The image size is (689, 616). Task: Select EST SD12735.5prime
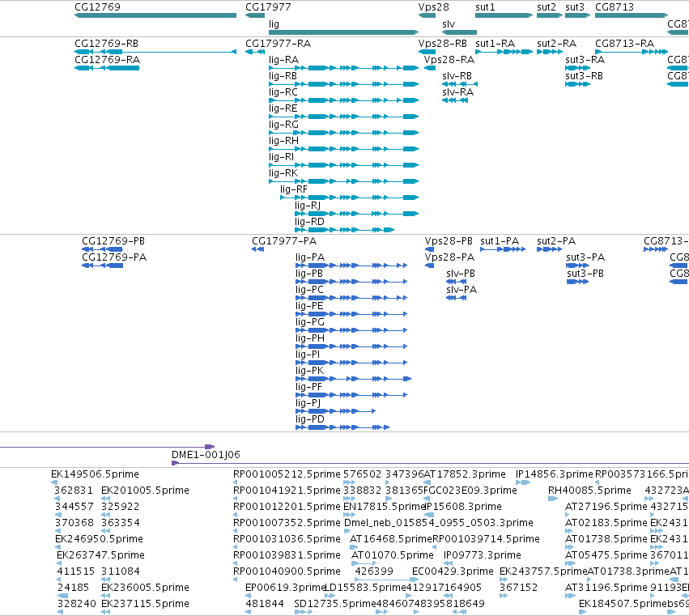coord(304,612)
